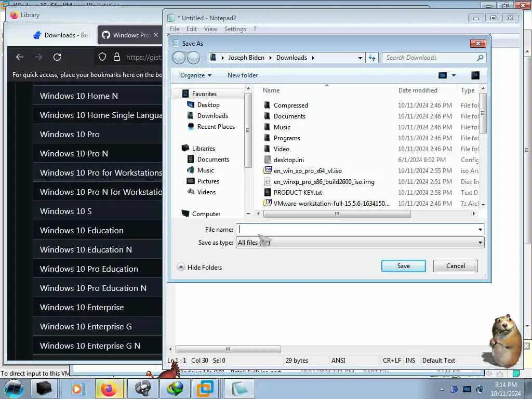
Task: Click the Firefox shield tracking protection icon
Action: click(x=102, y=57)
